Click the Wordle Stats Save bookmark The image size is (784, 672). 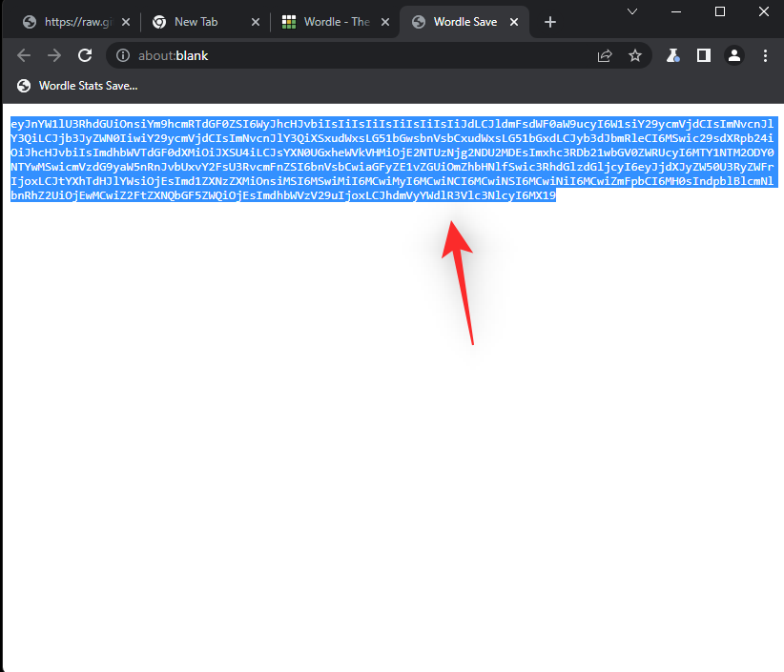coord(78,86)
